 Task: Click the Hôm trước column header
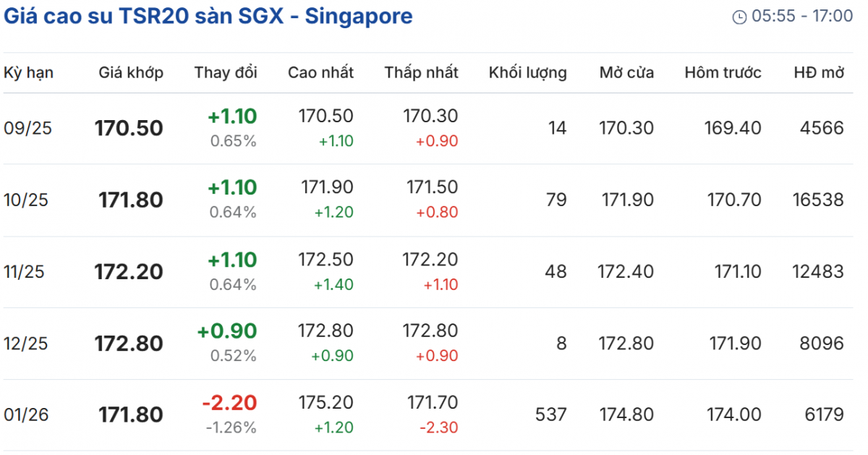723,72
